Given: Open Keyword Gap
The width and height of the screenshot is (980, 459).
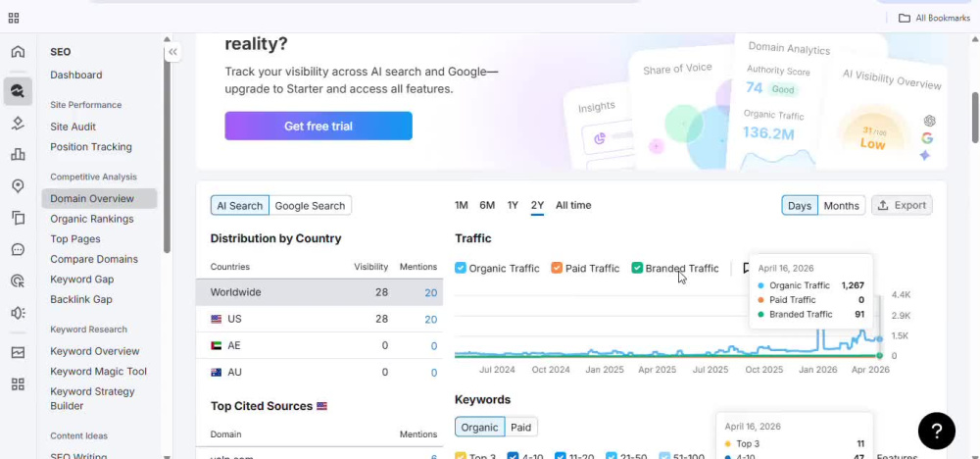Looking at the screenshot, I should 82,279.
